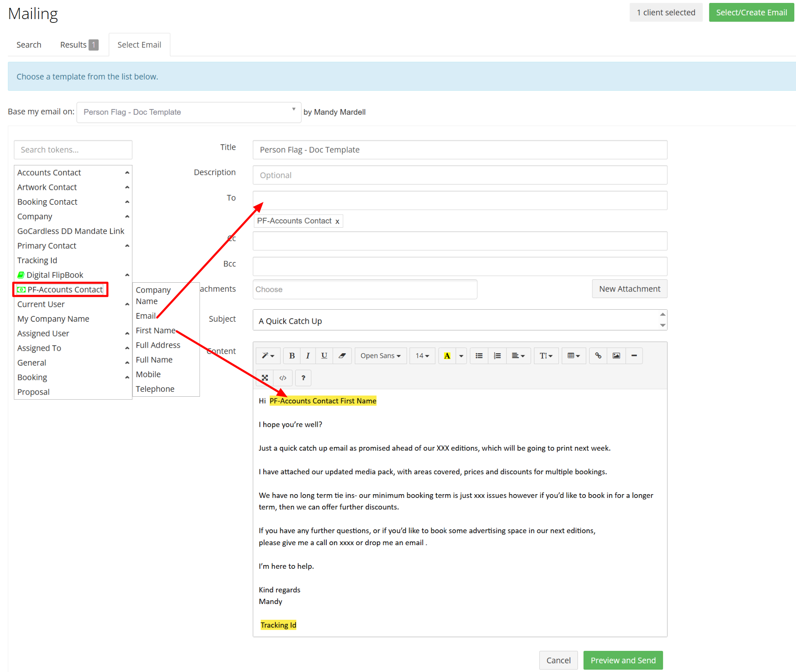Open the highlight color picker swatch
Viewport: 796px width, 672px height.
tap(447, 356)
